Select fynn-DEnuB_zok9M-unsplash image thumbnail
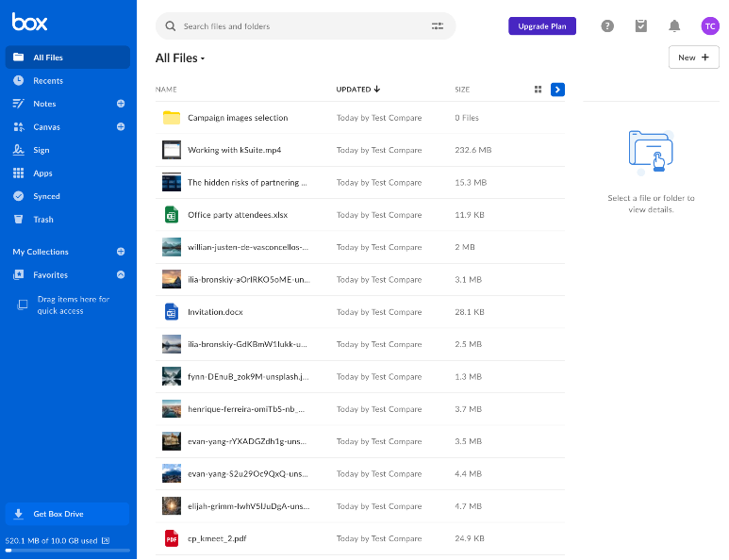Image resolution: width=729 pixels, height=560 pixels. pyautogui.click(x=171, y=376)
